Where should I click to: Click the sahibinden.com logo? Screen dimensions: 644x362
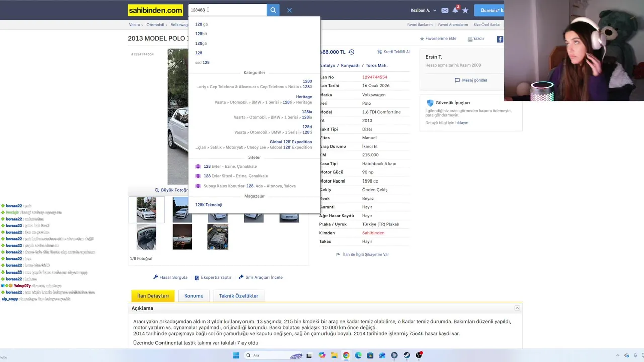(155, 10)
